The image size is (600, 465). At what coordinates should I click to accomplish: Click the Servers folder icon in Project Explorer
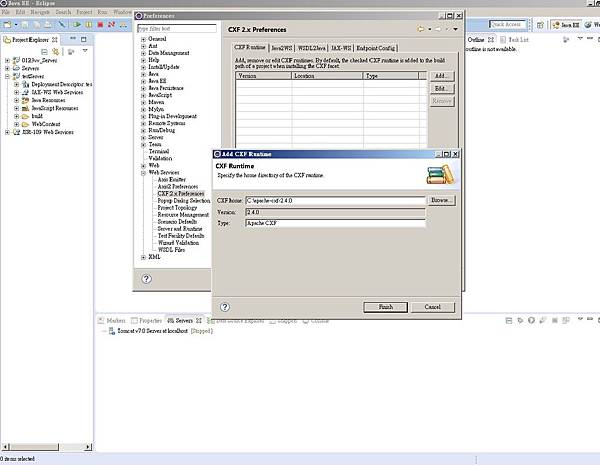pos(16,68)
